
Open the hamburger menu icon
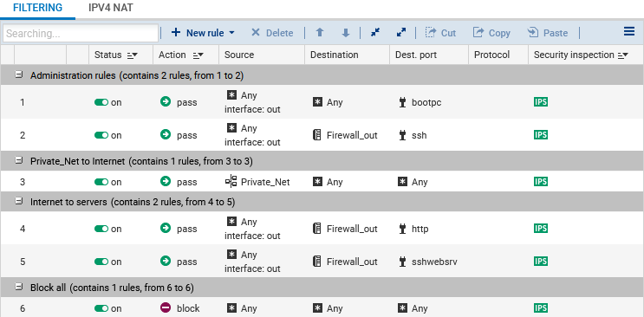click(x=629, y=31)
